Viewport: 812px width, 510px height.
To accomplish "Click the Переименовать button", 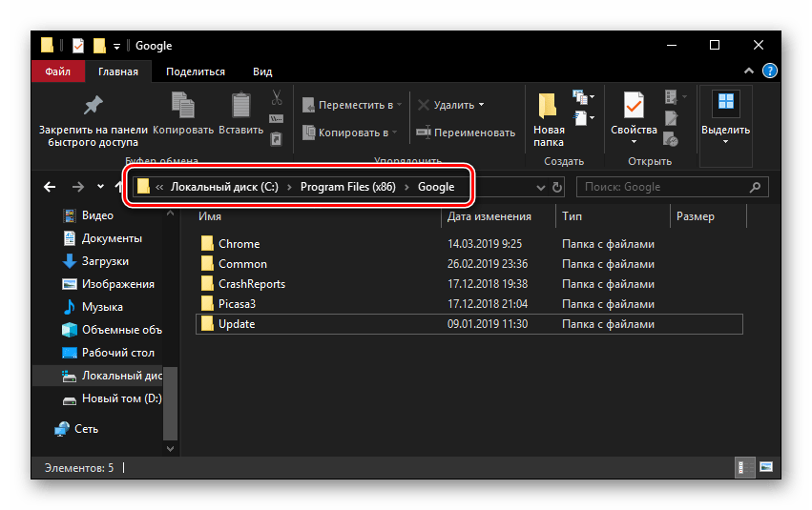I will coord(467,133).
